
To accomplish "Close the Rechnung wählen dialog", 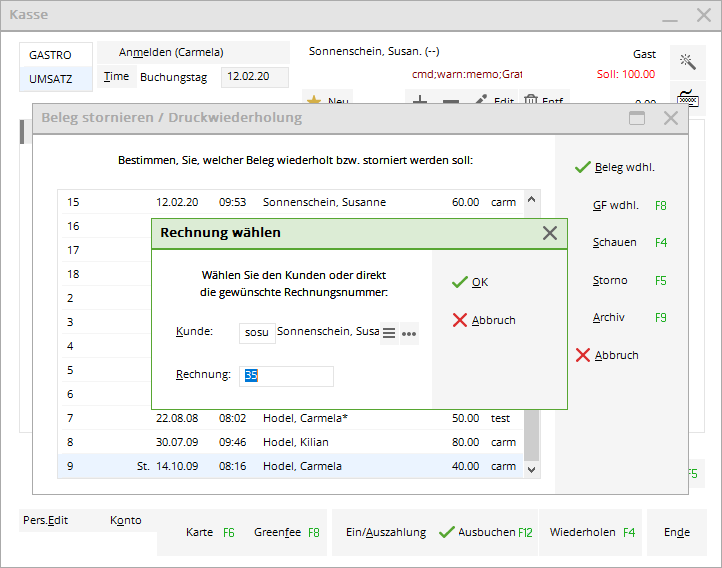I will pos(549,233).
